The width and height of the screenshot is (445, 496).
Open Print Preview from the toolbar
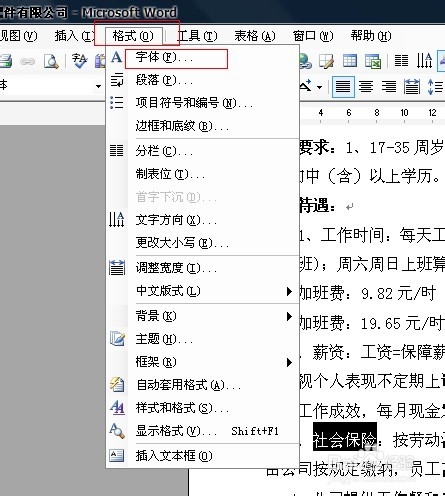(51, 61)
